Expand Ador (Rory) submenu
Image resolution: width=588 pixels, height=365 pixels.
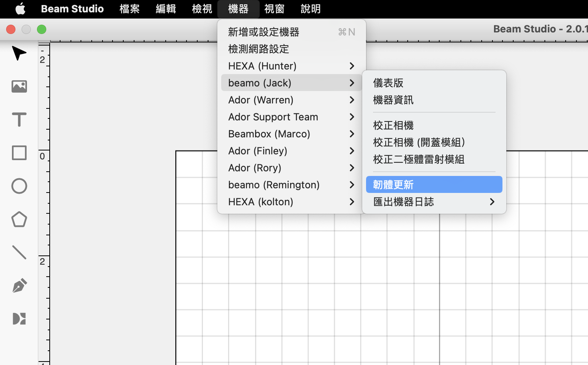(291, 168)
